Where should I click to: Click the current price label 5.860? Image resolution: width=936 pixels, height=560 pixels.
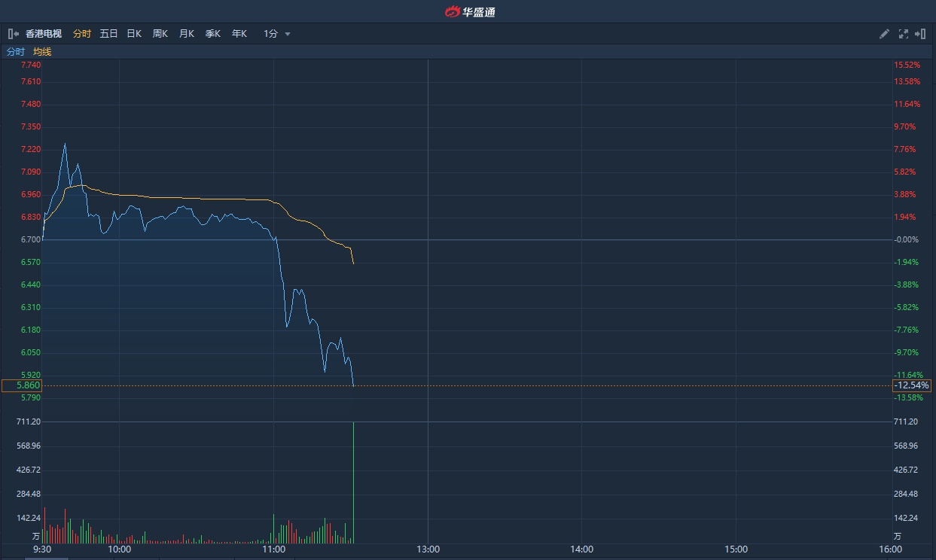[22, 385]
